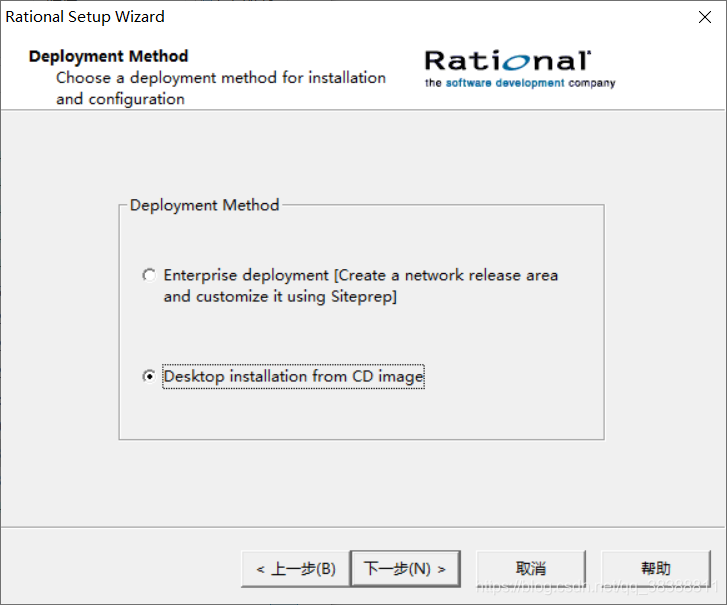
Task: Click 'the software development company' tagline
Action: tap(520, 83)
